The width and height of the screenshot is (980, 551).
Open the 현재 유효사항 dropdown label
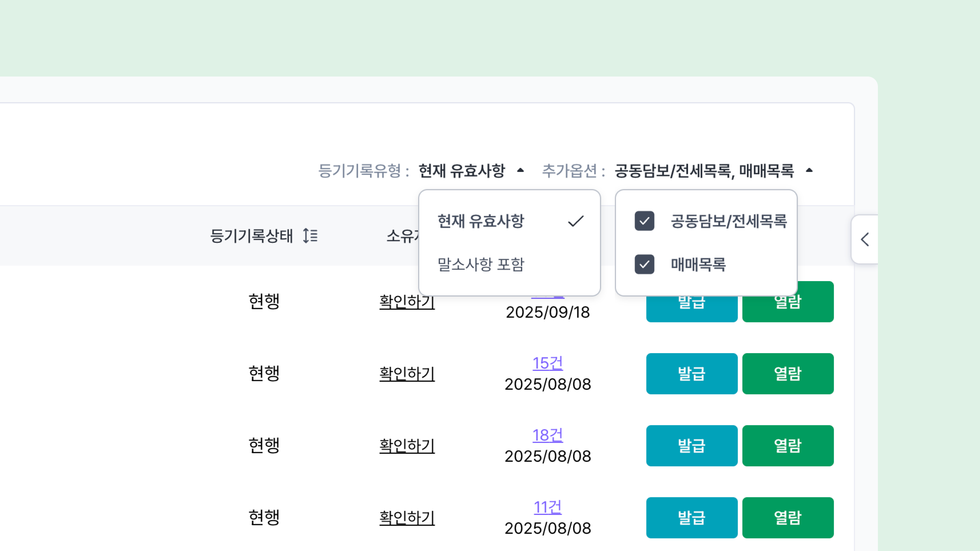(461, 171)
